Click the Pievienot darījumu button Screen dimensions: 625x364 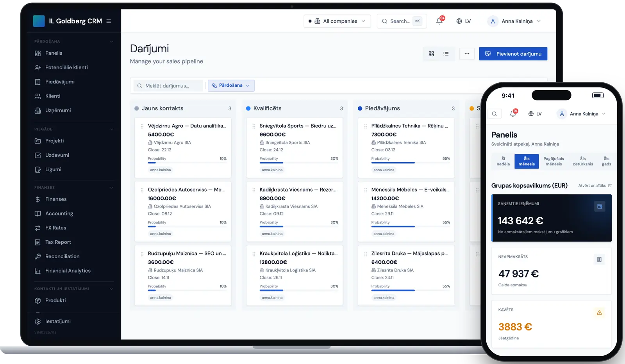(513, 54)
